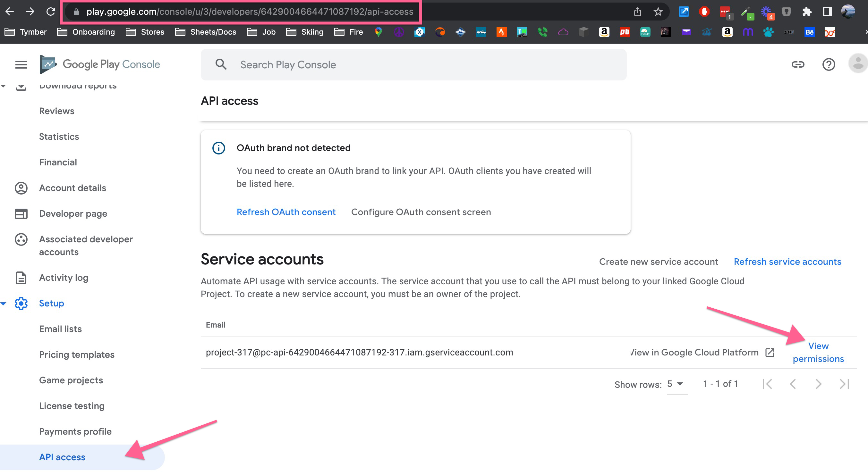Bookmark page with the star icon
This screenshot has width=868, height=475.
point(658,12)
